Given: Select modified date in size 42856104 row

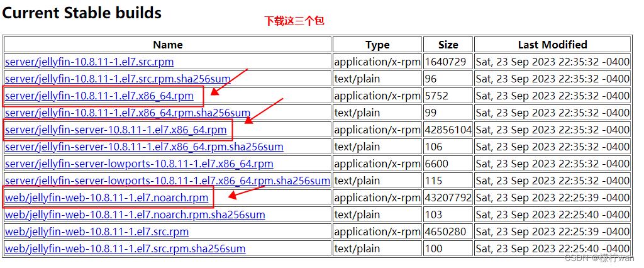Looking at the screenshot, I should click(552, 130).
